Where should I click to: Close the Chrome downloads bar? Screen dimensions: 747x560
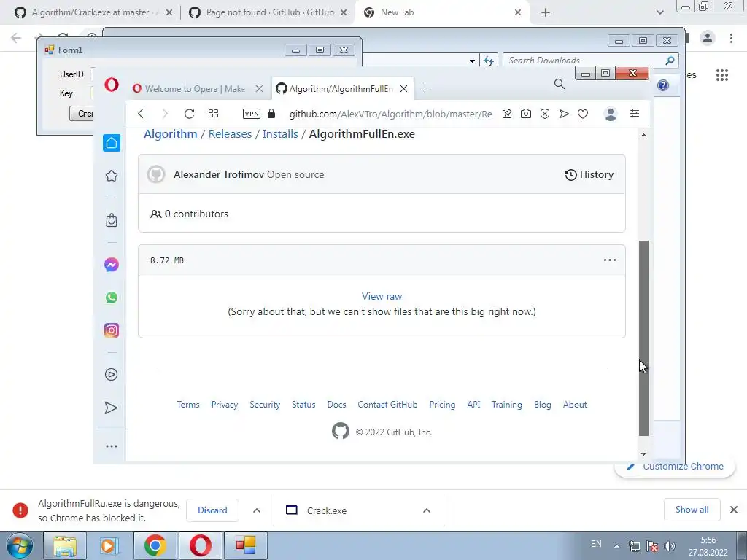pyautogui.click(x=734, y=510)
